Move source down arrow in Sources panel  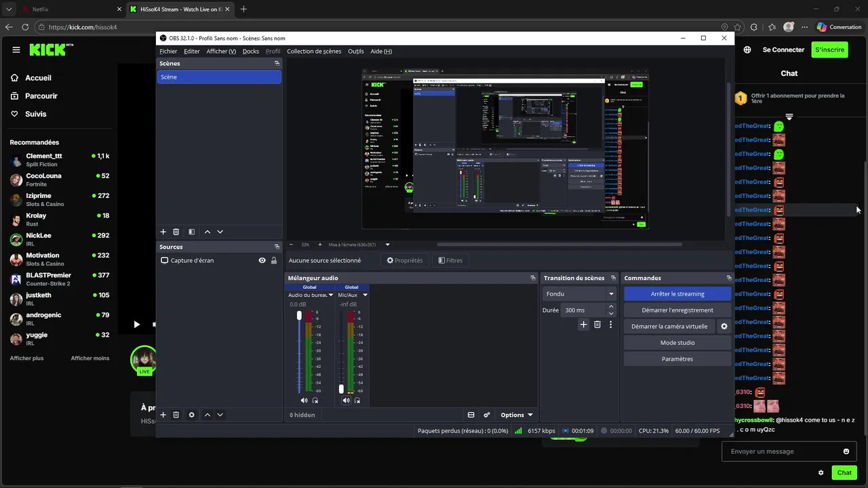click(220, 415)
